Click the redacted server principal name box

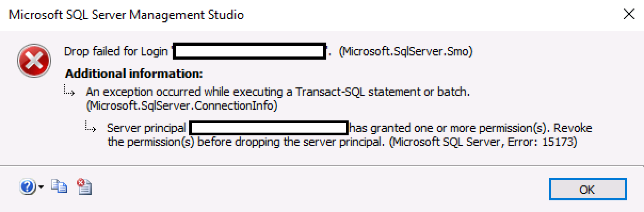click(269, 128)
